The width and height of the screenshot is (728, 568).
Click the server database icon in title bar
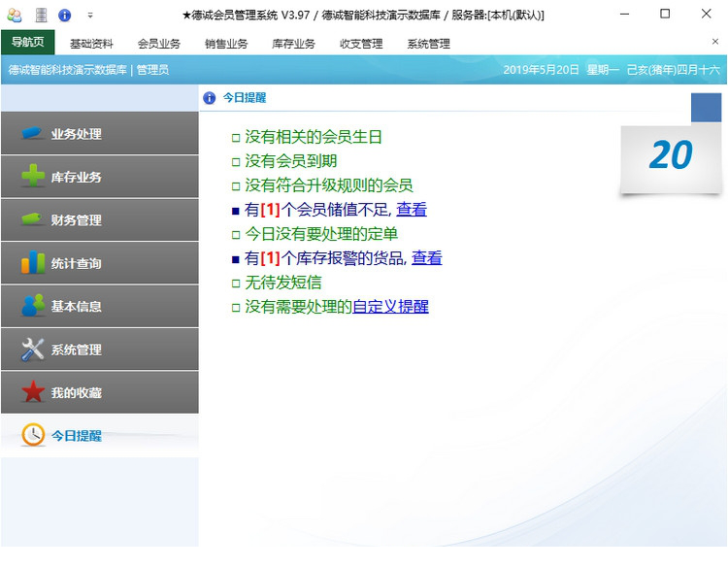[x=42, y=16]
